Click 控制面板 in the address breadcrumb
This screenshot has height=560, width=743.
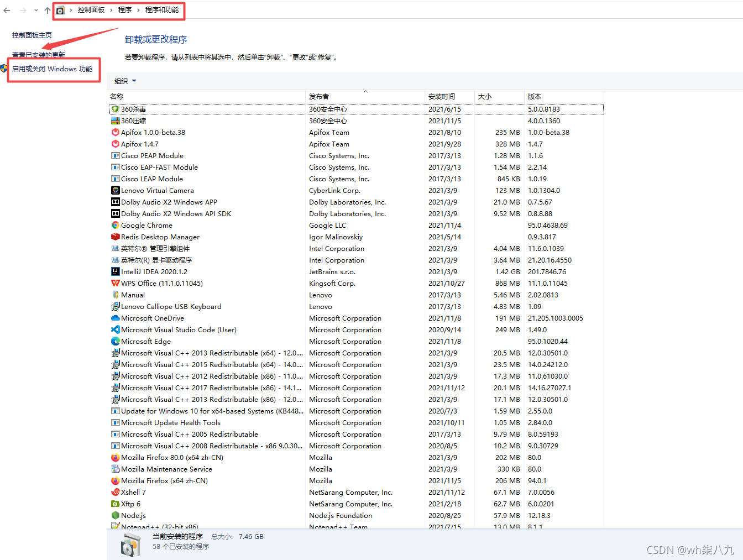(91, 10)
